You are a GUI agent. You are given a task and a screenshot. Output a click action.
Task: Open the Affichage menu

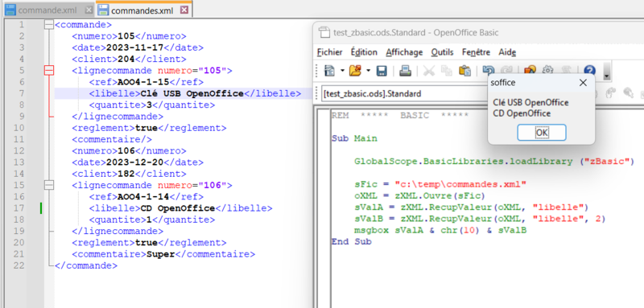[404, 52]
